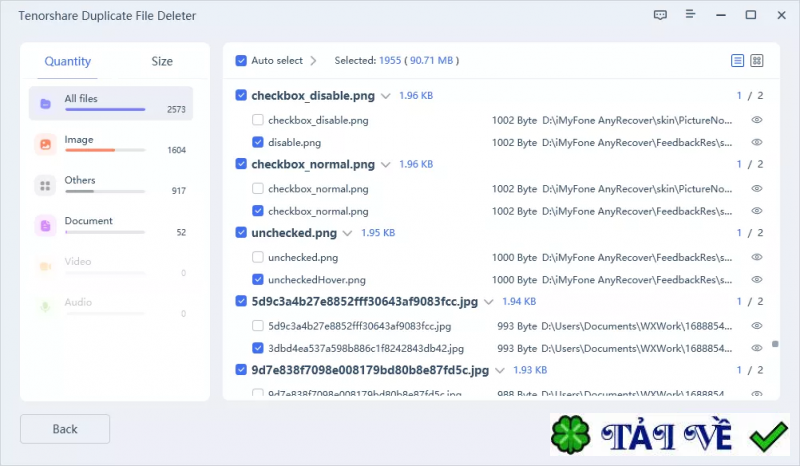Select the Video category

click(111, 266)
